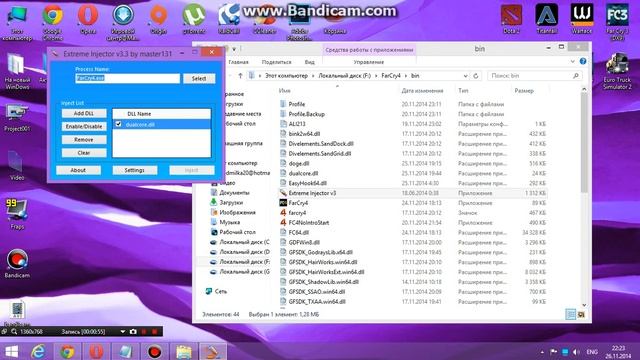Click the Inject button
Image resolution: width=640 pixels, height=360 pixels.
click(x=192, y=170)
